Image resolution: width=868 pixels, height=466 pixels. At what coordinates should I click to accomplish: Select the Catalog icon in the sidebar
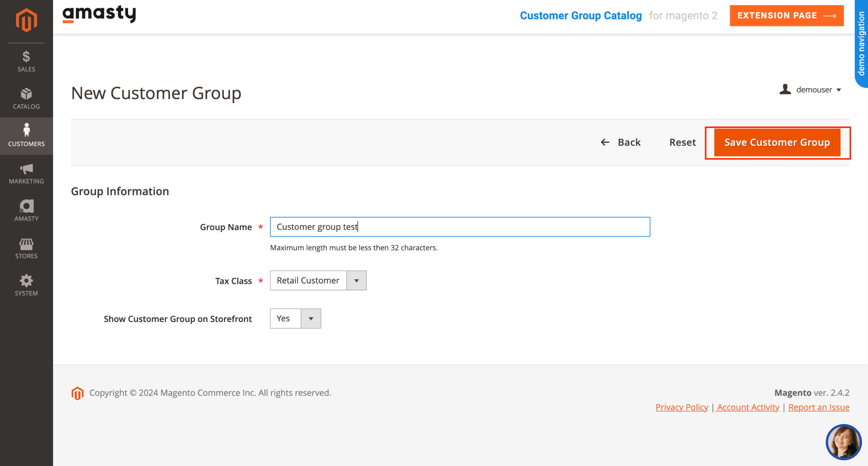[x=26, y=98]
